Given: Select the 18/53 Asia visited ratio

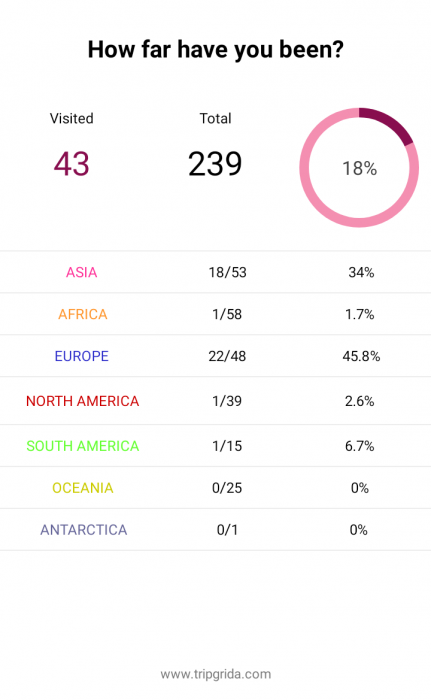Looking at the screenshot, I should [227, 272].
